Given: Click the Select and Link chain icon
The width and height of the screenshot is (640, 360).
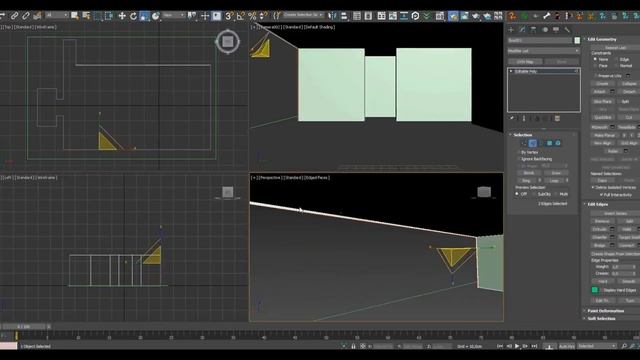Looking at the screenshot, I should [x=14, y=16].
